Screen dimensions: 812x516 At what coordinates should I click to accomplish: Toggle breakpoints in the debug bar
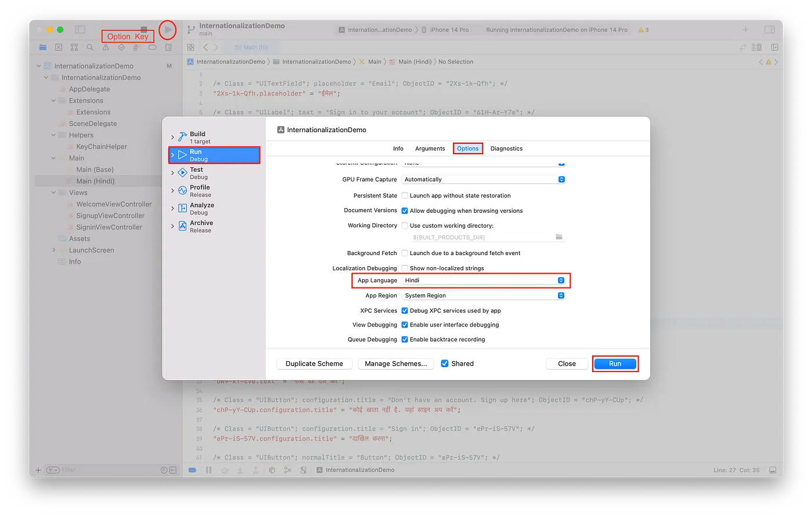point(193,470)
